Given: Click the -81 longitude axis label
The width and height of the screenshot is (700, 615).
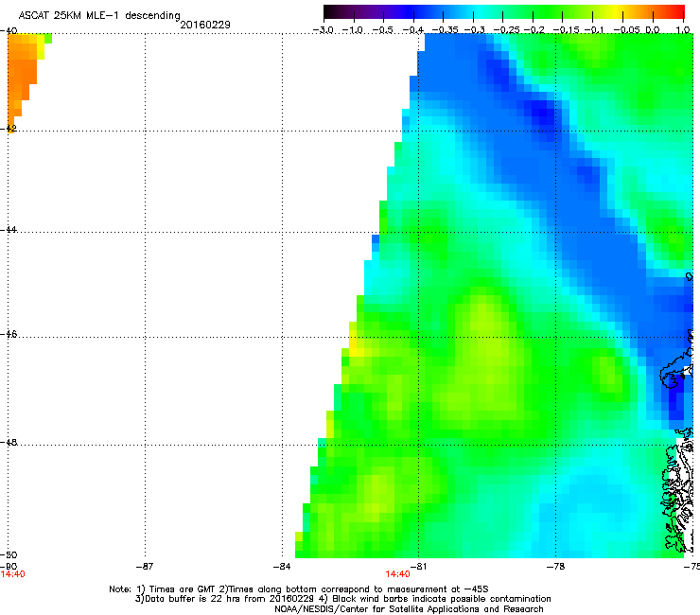Looking at the screenshot, I should pos(418,567).
